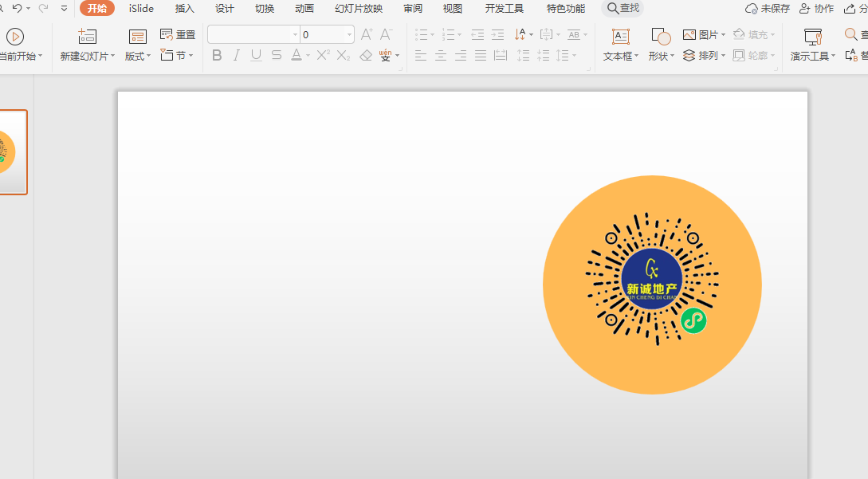Insert a text box (文本框)
868x479 pixels.
[621, 45]
